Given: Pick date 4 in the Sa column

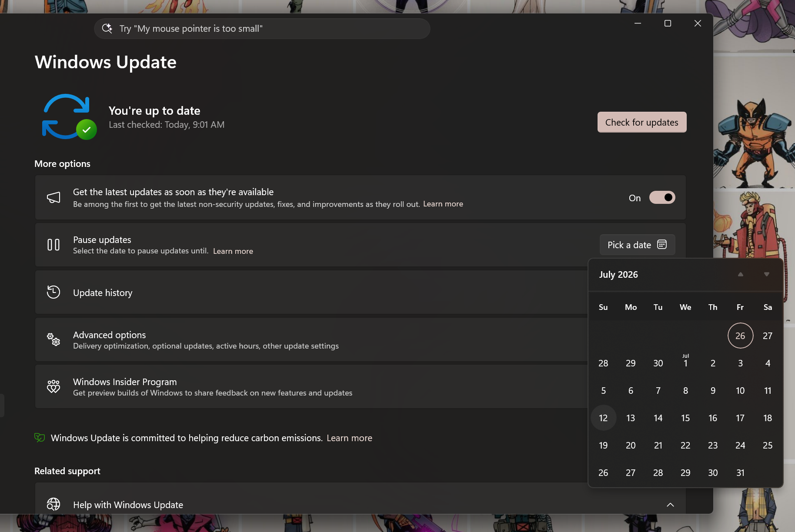Looking at the screenshot, I should [x=768, y=363].
